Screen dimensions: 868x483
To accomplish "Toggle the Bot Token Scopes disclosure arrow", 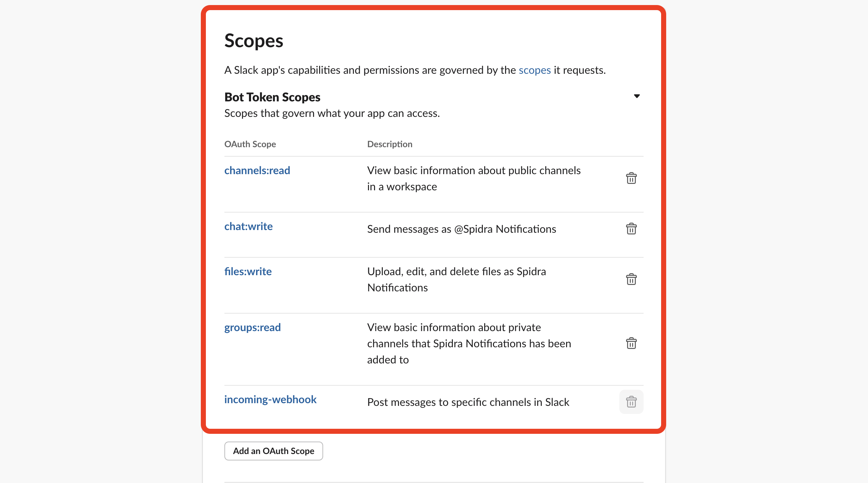I will click(637, 96).
